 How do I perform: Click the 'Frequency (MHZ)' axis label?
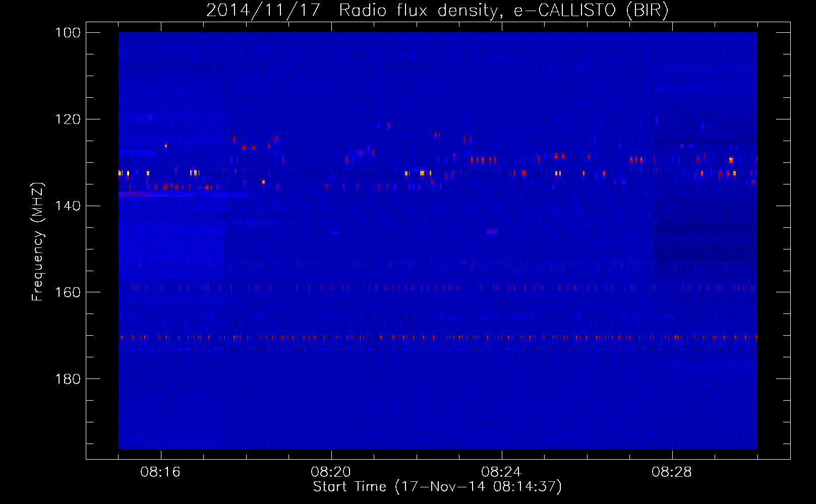pos(38,241)
